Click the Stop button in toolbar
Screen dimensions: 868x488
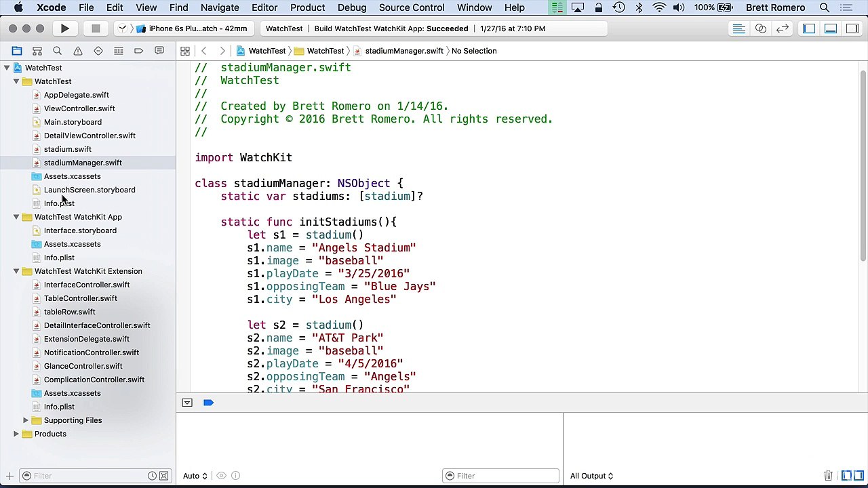[96, 28]
